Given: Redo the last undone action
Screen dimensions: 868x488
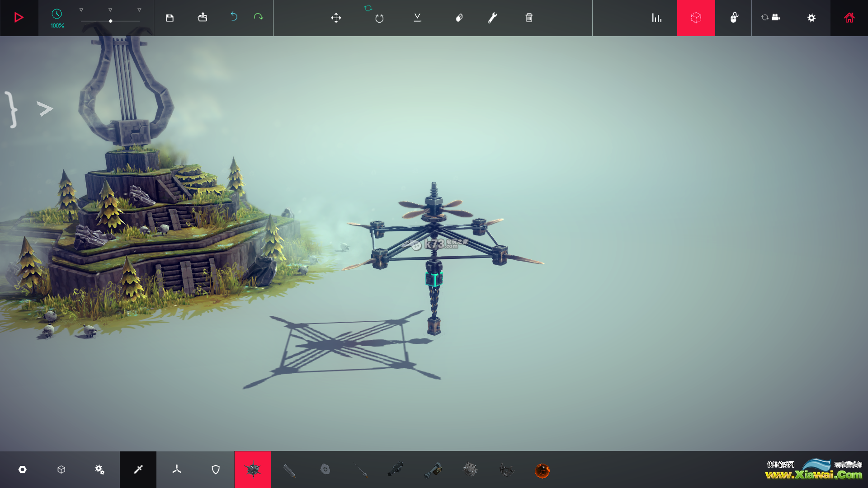Looking at the screenshot, I should (x=258, y=17).
